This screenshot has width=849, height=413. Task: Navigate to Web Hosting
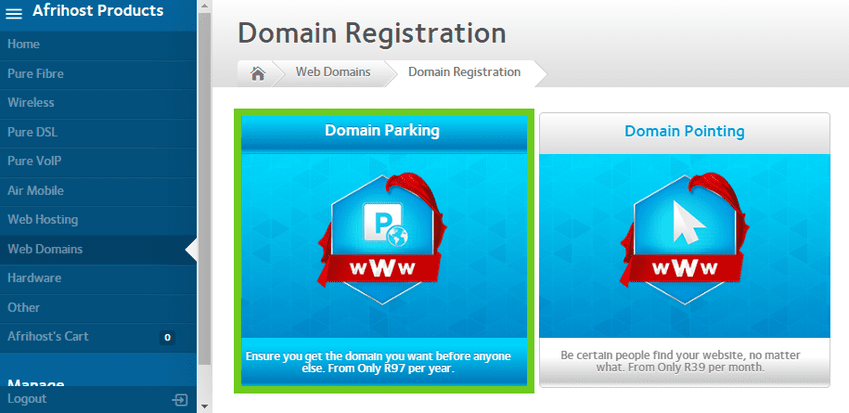pyautogui.click(x=43, y=219)
